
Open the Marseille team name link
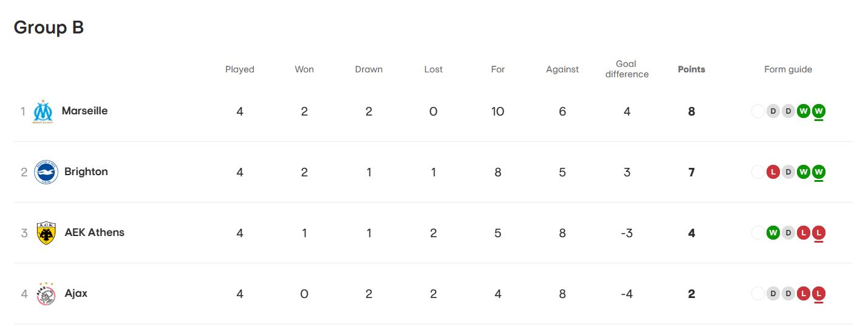(x=84, y=111)
